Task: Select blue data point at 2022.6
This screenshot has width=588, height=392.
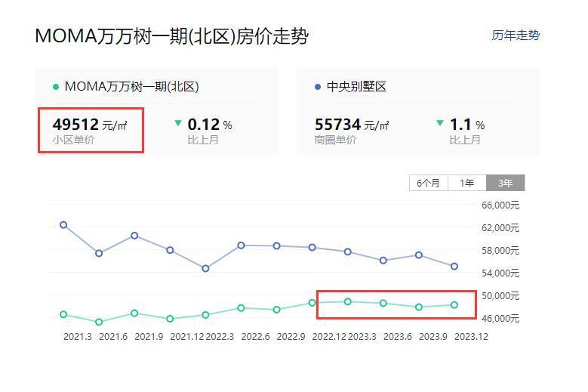Action: pos(241,245)
